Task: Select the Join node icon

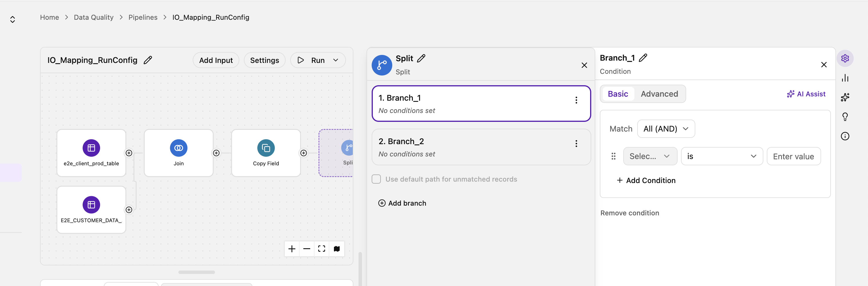Action: [179, 148]
